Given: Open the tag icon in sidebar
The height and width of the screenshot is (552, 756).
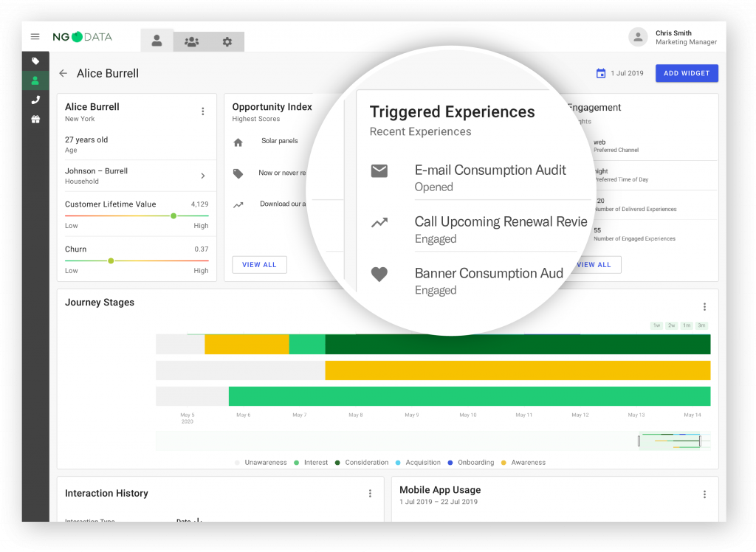Looking at the screenshot, I should 35,61.
